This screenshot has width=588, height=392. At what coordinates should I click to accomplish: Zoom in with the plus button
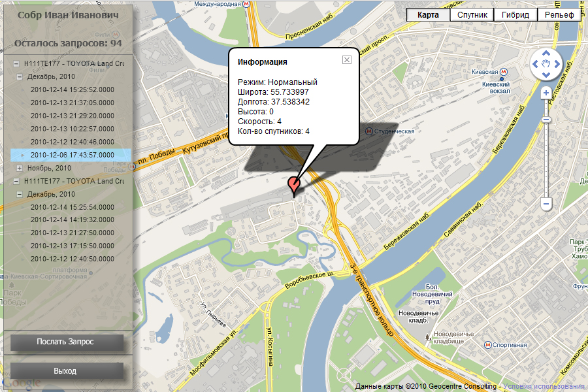546,93
